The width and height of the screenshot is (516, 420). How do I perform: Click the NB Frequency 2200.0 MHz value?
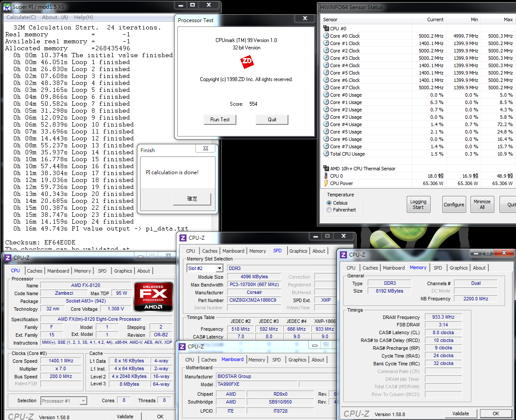click(x=476, y=299)
